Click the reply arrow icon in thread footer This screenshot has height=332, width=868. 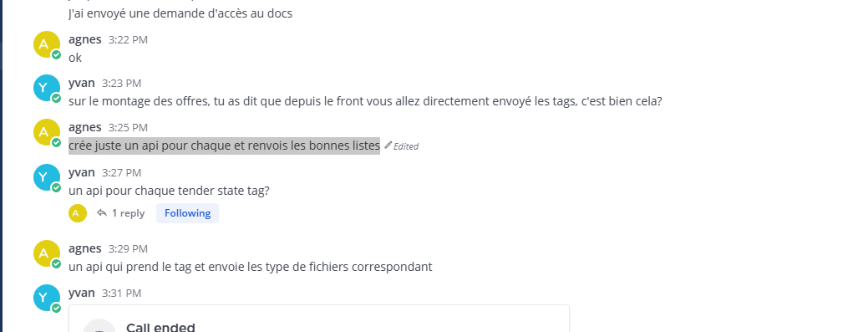pos(102,213)
